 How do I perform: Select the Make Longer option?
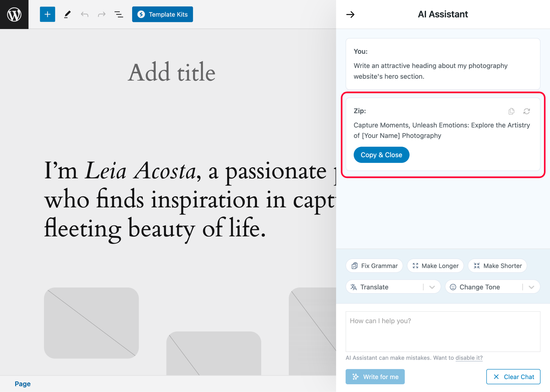[435, 266]
